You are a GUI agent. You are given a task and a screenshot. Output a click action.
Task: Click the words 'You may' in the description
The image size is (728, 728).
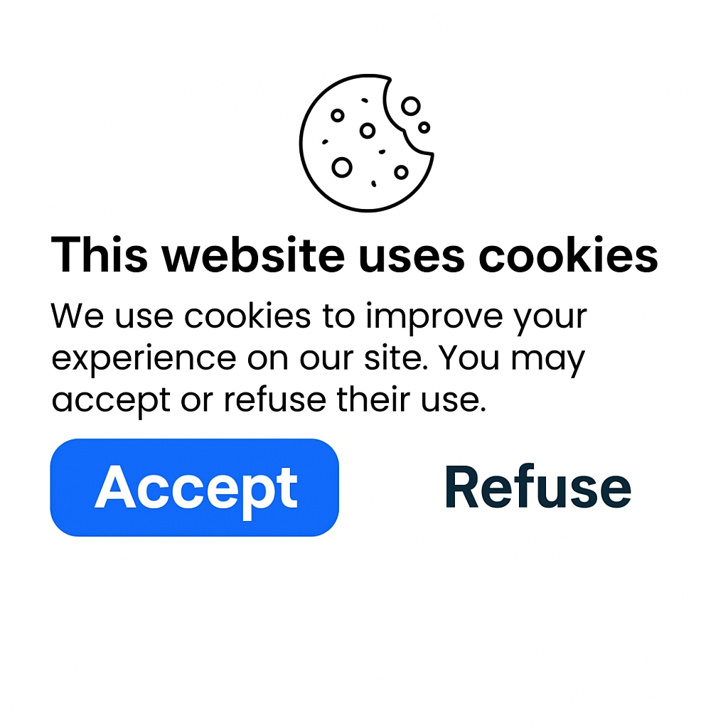[x=512, y=359]
